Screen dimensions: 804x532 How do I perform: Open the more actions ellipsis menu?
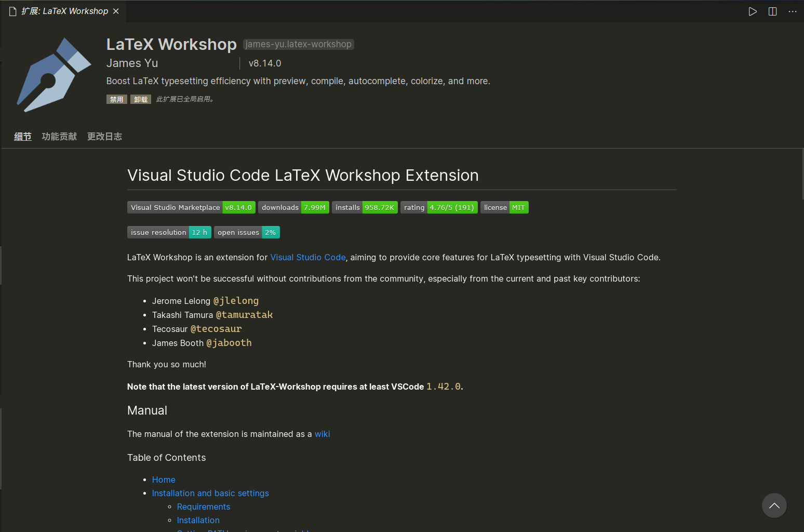pyautogui.click(x=792, y=11)
